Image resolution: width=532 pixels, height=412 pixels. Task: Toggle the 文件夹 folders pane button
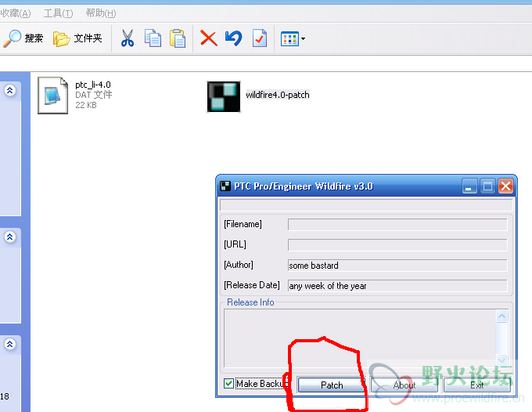point(77,38)
